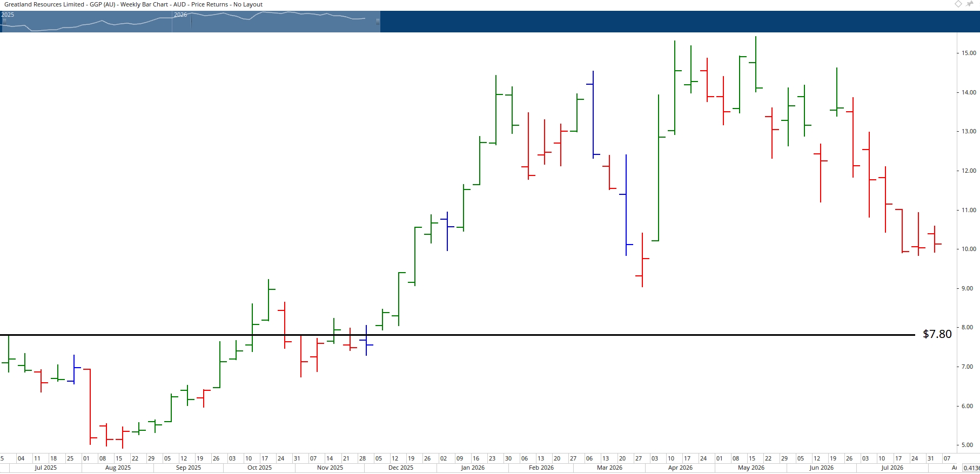980x474 pixels.
Task: Click the Oct 2025 month label
Action: 259,468
